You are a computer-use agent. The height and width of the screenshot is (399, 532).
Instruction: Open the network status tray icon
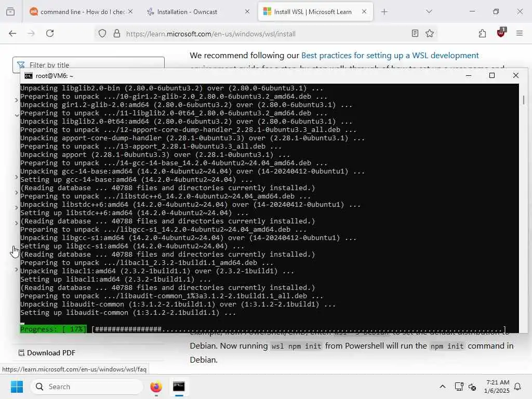(459, 387)
